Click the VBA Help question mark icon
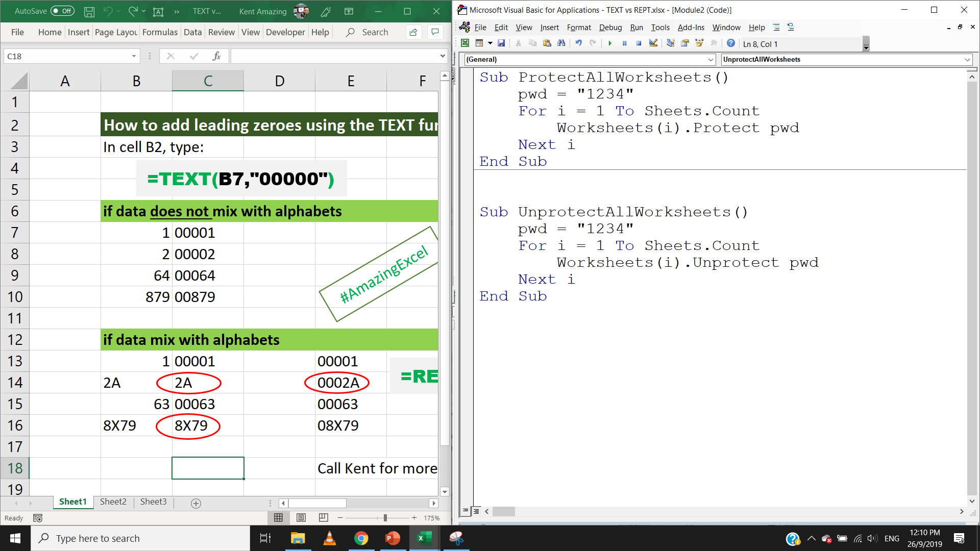Screen dimensions: 980x551 pyautogui.click(x=731, y=43)
